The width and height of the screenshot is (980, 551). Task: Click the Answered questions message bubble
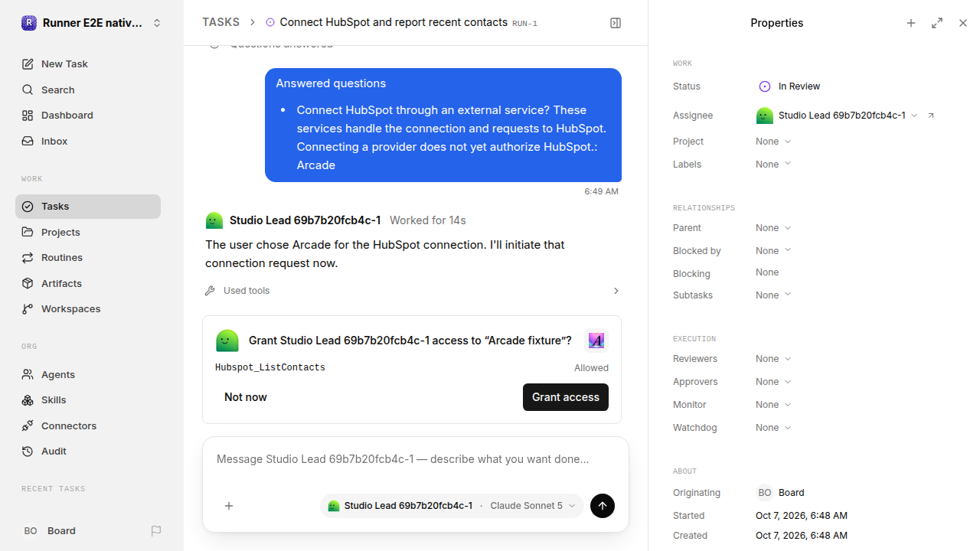click(443, 125)
